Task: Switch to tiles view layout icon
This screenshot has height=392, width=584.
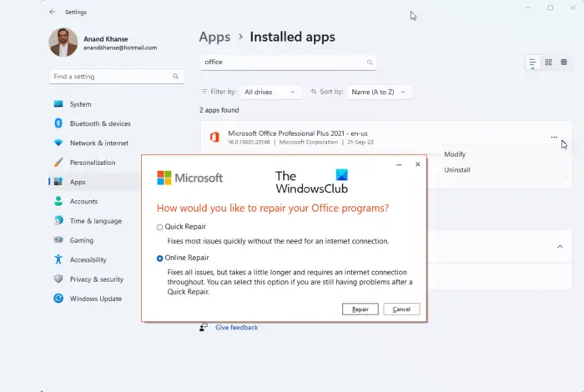Action: (564, 63)
